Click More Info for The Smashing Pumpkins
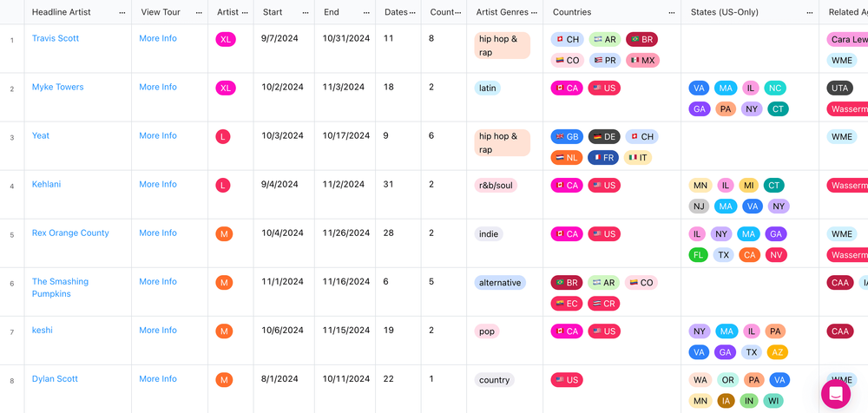The image size is (868, 413). tap(158, 282)
